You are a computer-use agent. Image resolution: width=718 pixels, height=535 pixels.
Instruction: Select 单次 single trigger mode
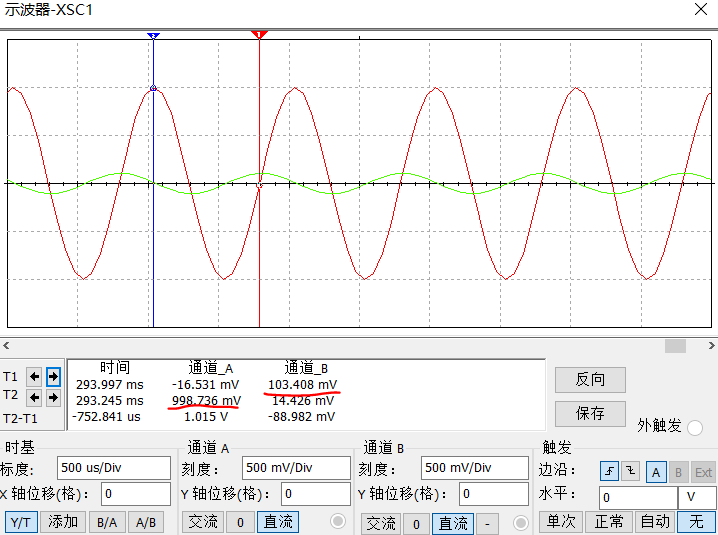(561, 521)
